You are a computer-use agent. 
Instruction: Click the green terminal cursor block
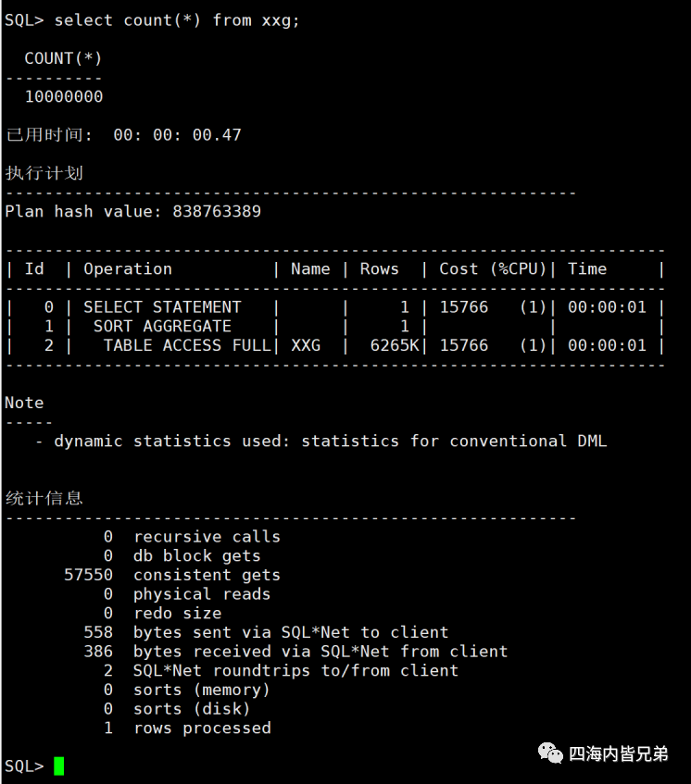pos(58,766)
